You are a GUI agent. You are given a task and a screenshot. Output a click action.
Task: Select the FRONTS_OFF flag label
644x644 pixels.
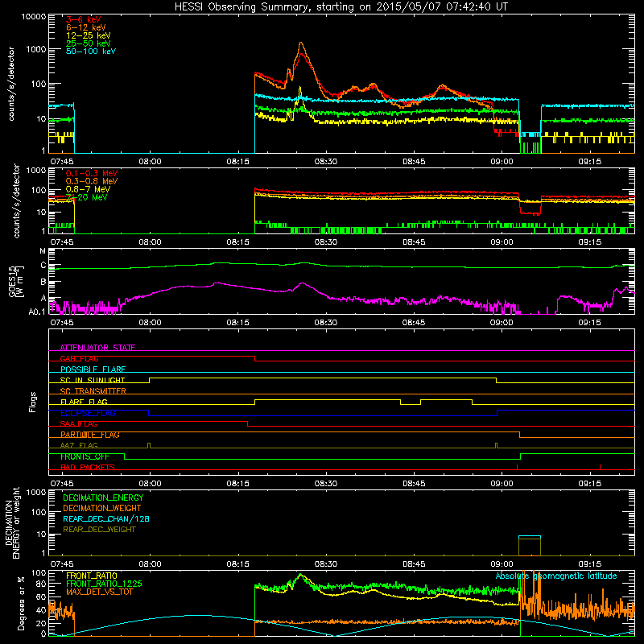tap(85, 456)
